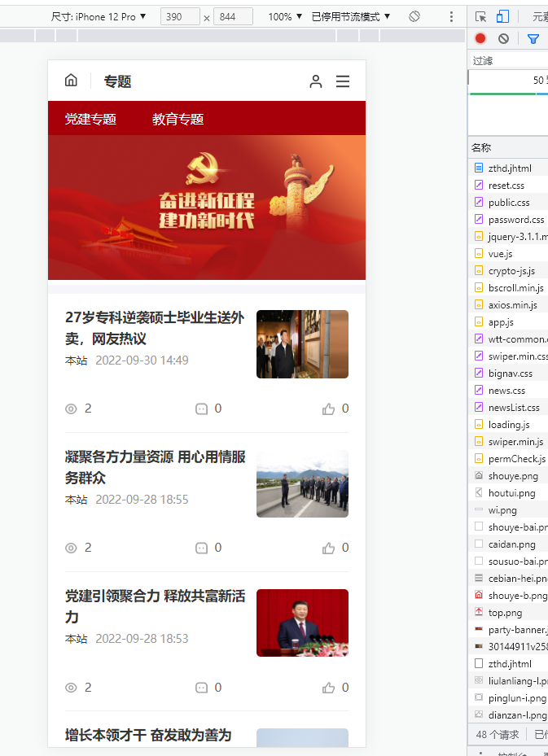The height and width of the screenshot is (756, 548).
Task: Click thumbnail of 党建引领聚合力 article
Action: [302, 623]
